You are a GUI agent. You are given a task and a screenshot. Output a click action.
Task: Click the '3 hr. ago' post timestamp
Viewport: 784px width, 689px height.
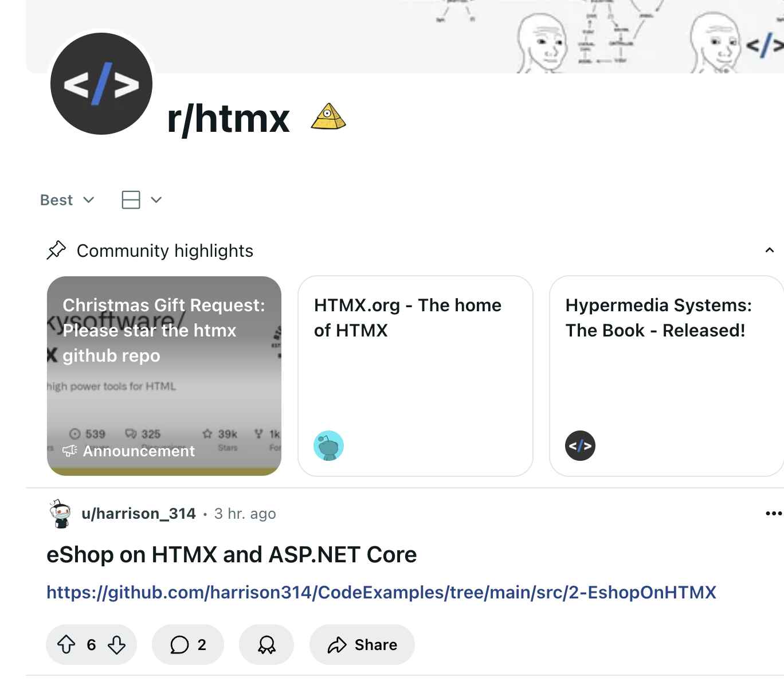245,514
